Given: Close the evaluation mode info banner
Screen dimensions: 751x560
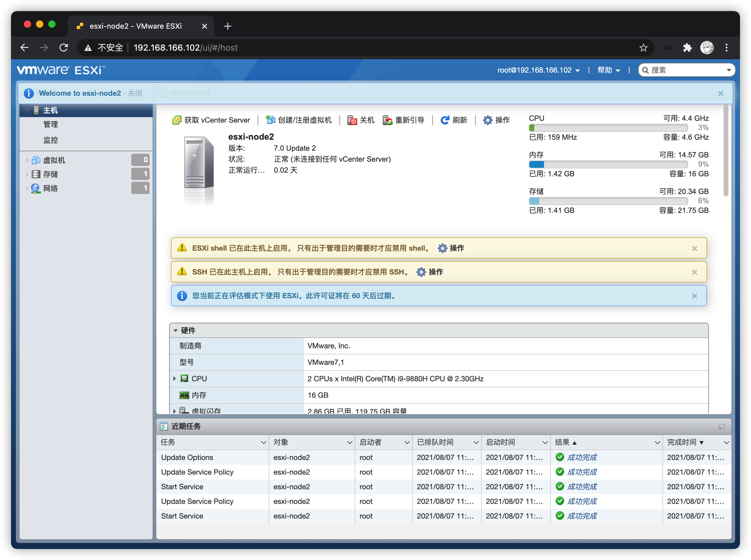Looking at the screenshot, I should point(695,296).
